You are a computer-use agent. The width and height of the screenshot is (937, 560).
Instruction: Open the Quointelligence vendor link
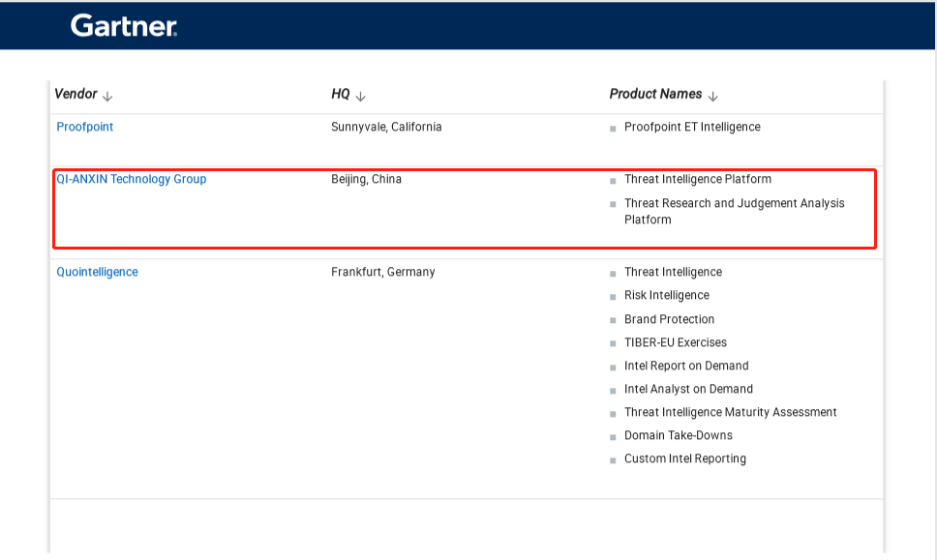click(97, 272)
